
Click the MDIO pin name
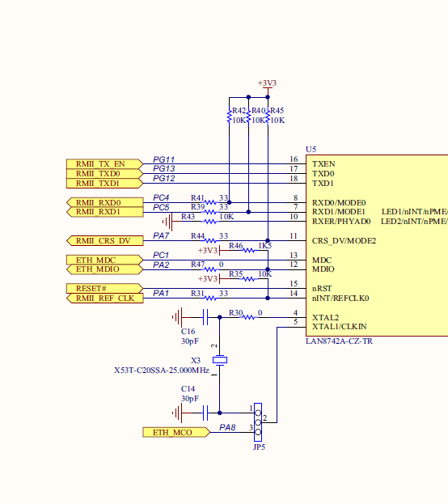(323, 269)
